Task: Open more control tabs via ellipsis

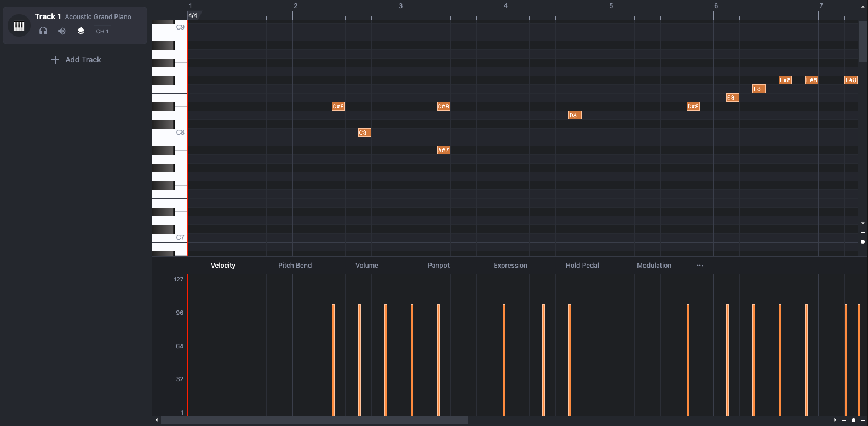Action: click(700, 266)
